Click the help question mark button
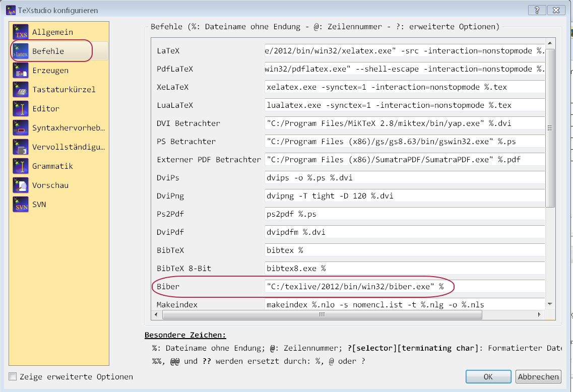 tap(537, 10)
